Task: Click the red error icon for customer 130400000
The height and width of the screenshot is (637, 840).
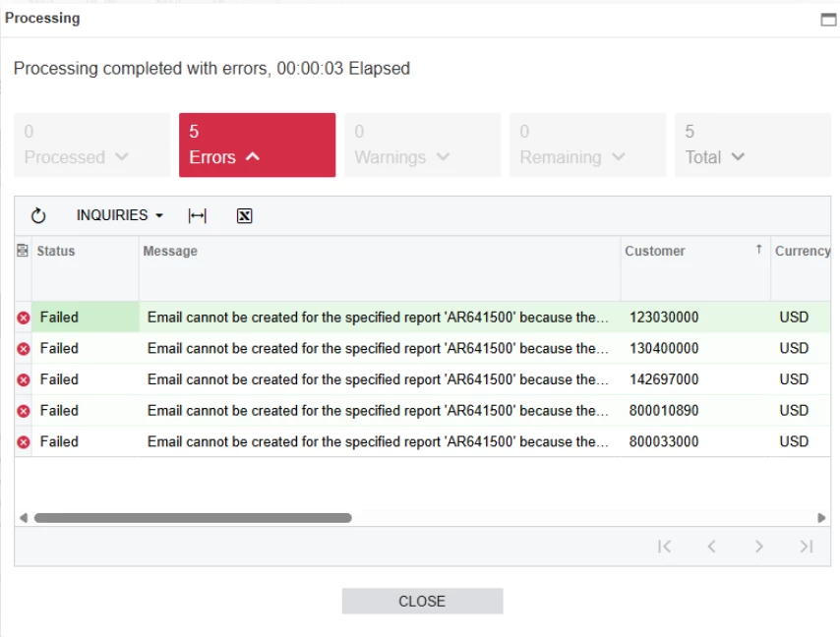Action: 23,348
